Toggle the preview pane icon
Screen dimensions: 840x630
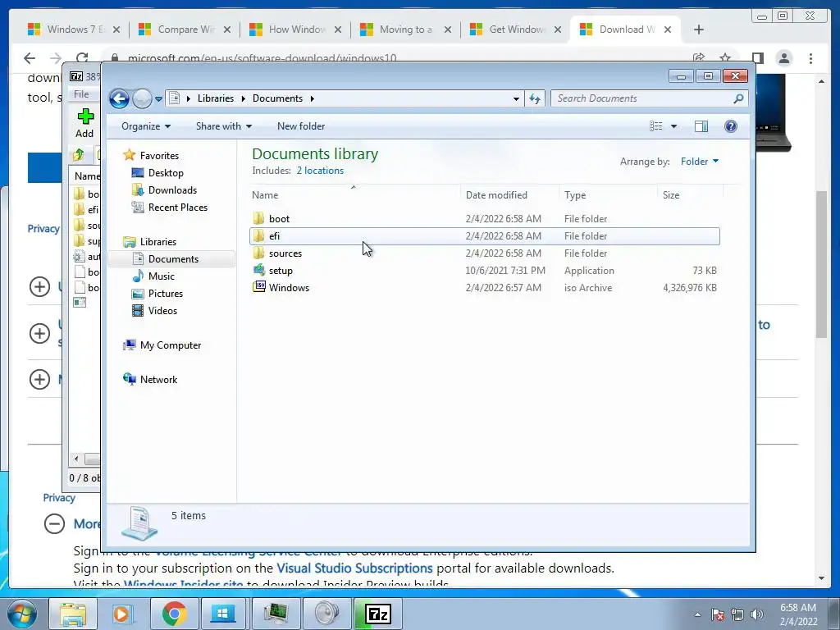(701, 126)
